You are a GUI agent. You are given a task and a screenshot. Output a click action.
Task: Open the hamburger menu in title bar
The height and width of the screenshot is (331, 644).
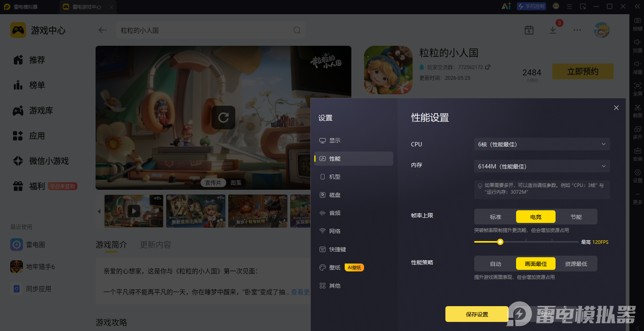[x=569, y=6]
